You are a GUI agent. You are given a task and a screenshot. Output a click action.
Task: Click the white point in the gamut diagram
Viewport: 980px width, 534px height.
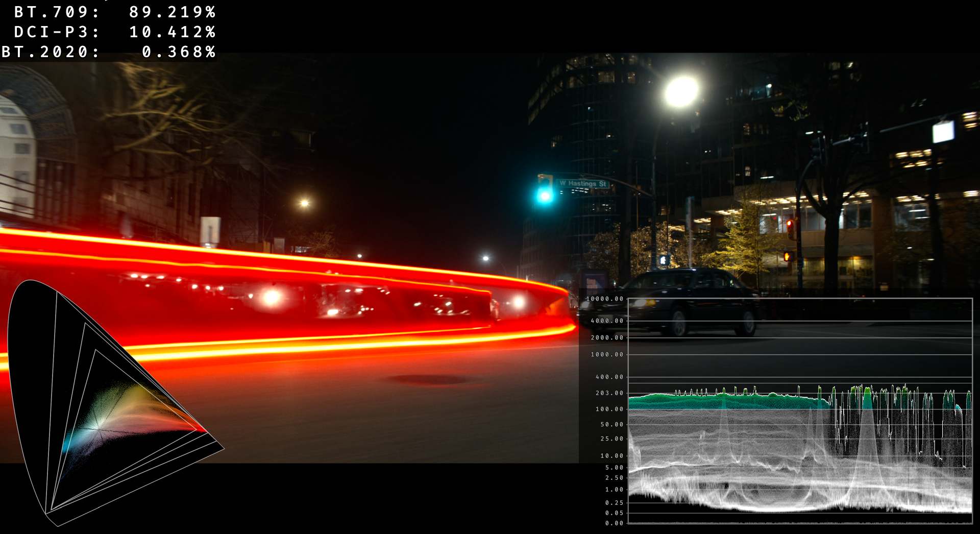97,428
